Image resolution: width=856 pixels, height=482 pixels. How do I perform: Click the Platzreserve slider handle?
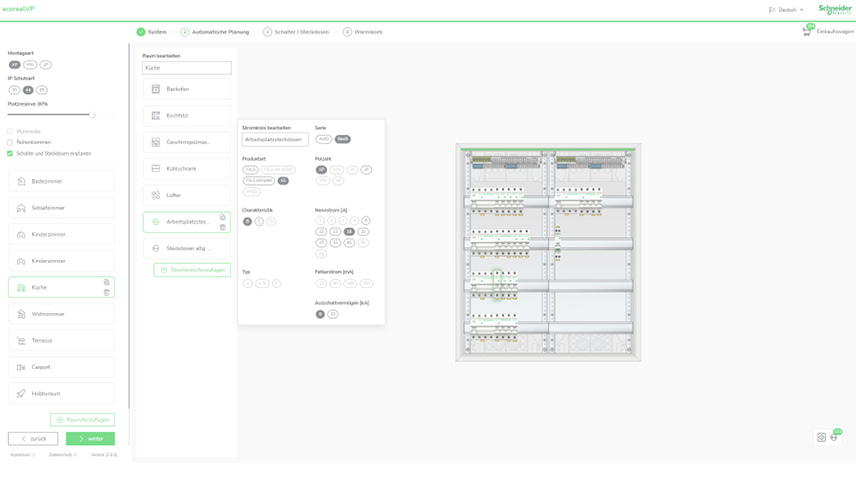pos(92,115)
